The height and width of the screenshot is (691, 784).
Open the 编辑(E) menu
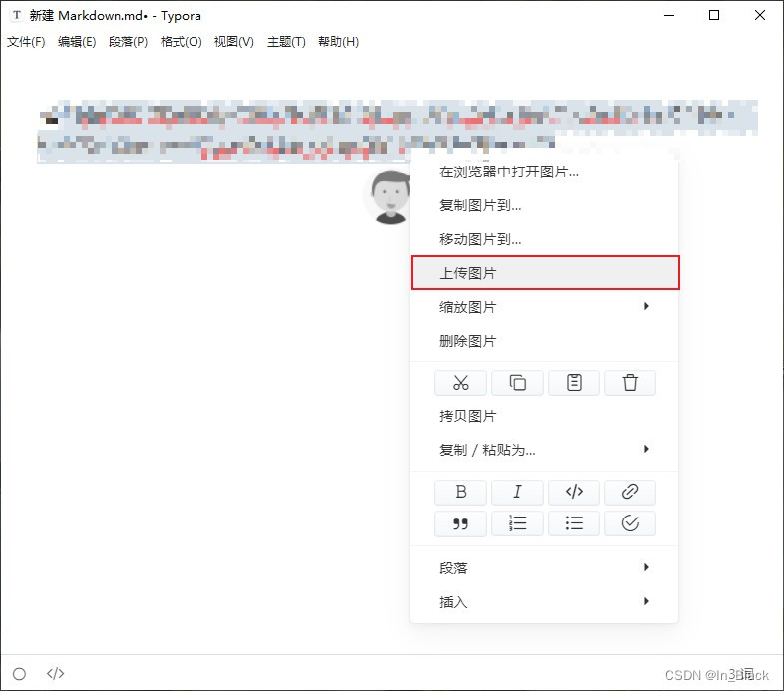[x=77, y=42]
